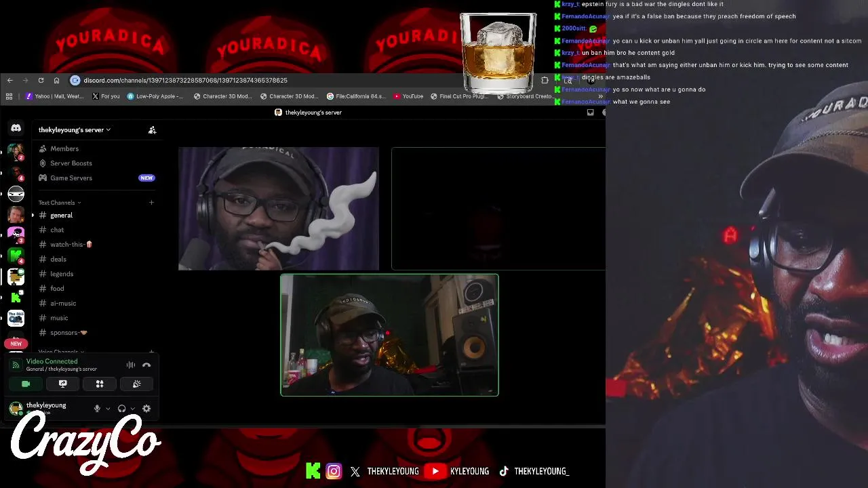Open the soundboard icon
This screenshot has height=488, width=868.
click(136, 384)
